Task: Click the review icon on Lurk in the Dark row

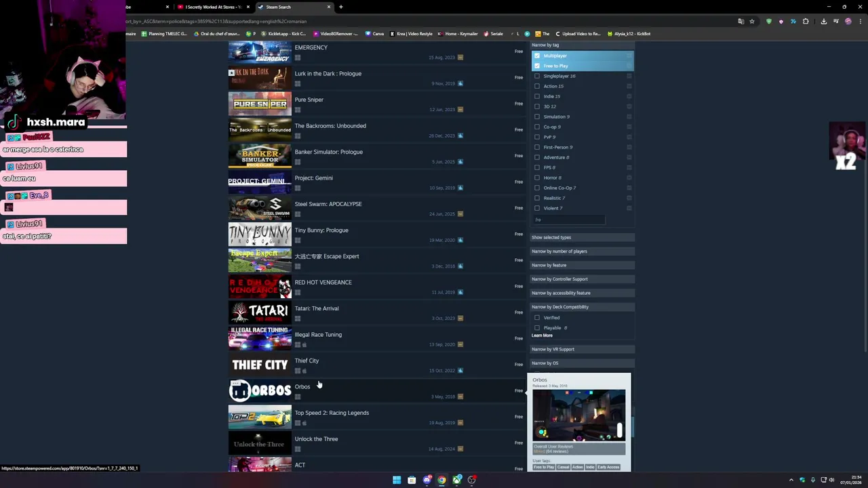Action: click(460, 83)
